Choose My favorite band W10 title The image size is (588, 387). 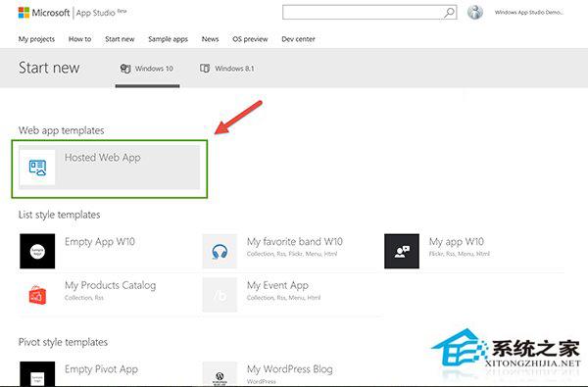[x=295, y=241]
